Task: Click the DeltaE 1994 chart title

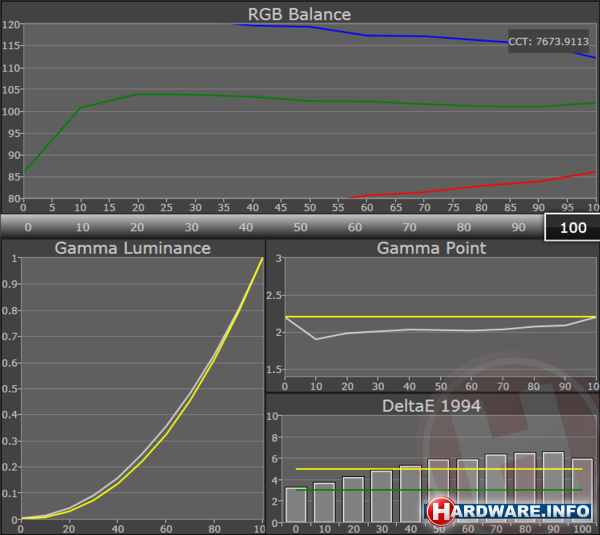Action: 431,406
